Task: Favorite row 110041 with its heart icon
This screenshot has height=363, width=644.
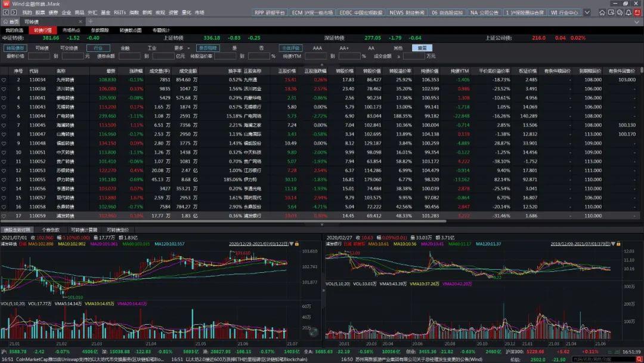Action: pos(4,98)
